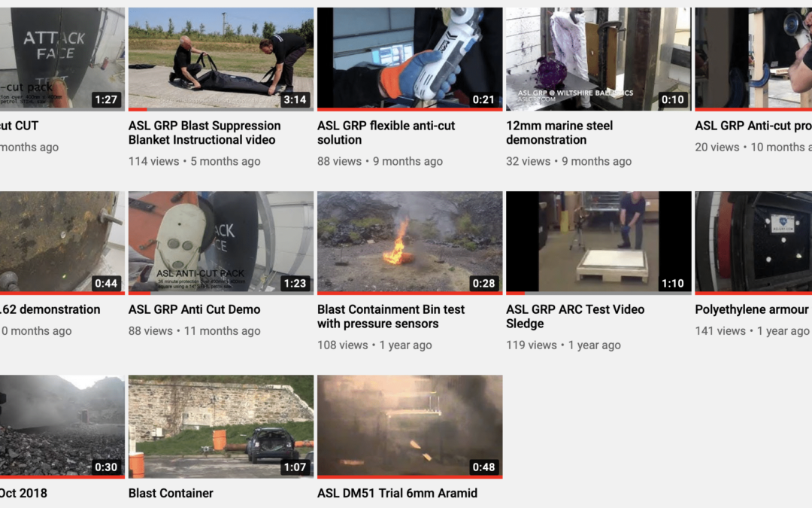812x508 pixels.
Task: Click 'ASL DM51 Trial 6mm Aramid' title
Action: coord(397,493)
